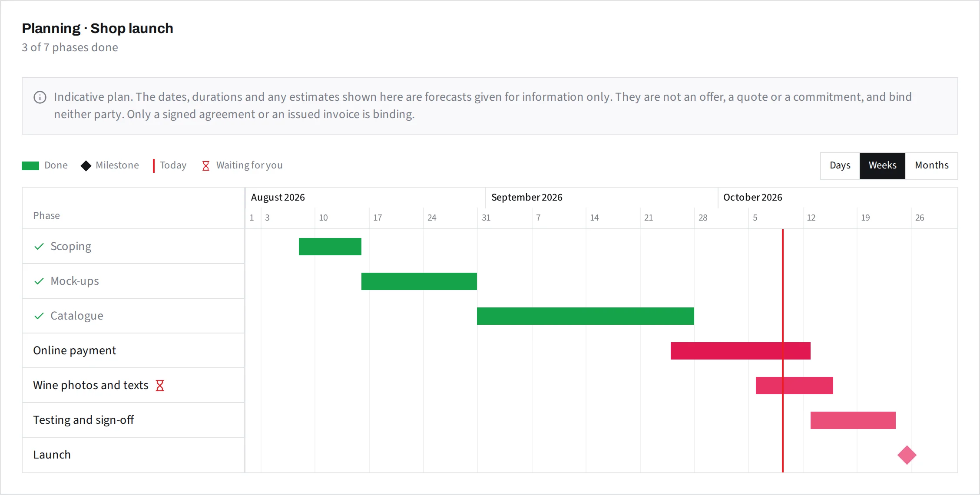The height and width of the screenshot is (495, 980).
Task: Click the green checkmark next to Mock-ups
Action: point(39,281)
